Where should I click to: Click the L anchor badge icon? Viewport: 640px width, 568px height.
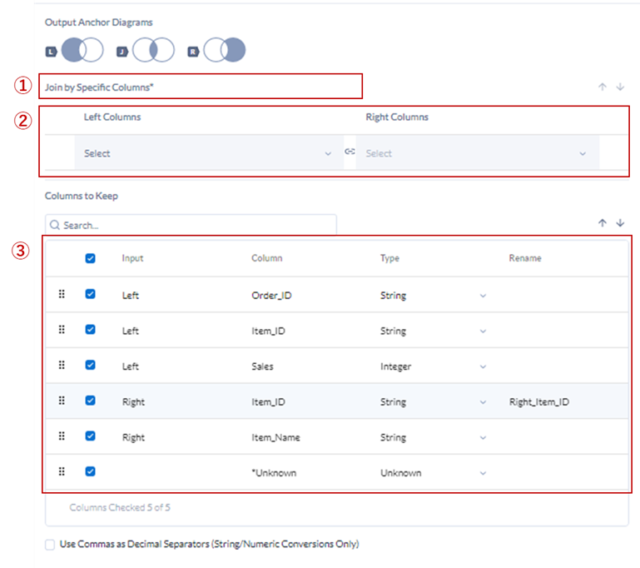pos(51,51)
